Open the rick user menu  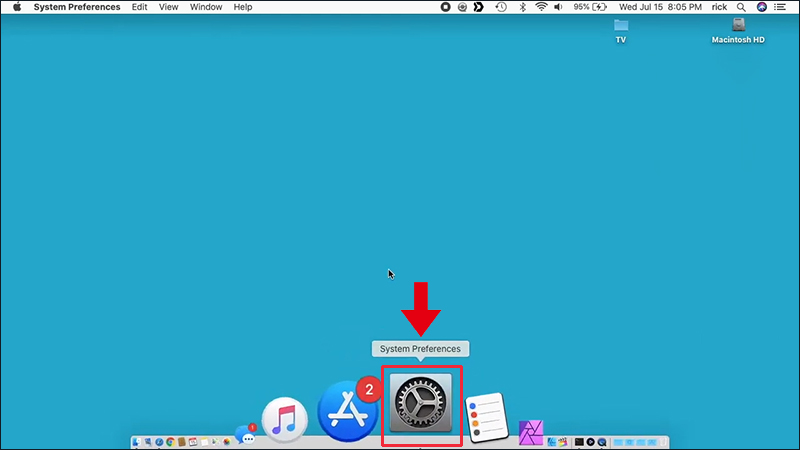tap(719, 7)
